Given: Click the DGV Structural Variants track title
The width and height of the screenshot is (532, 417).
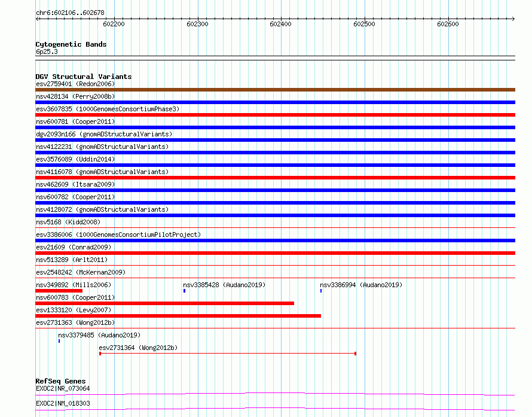Looking at the screenshot, I should click(84, 77).
